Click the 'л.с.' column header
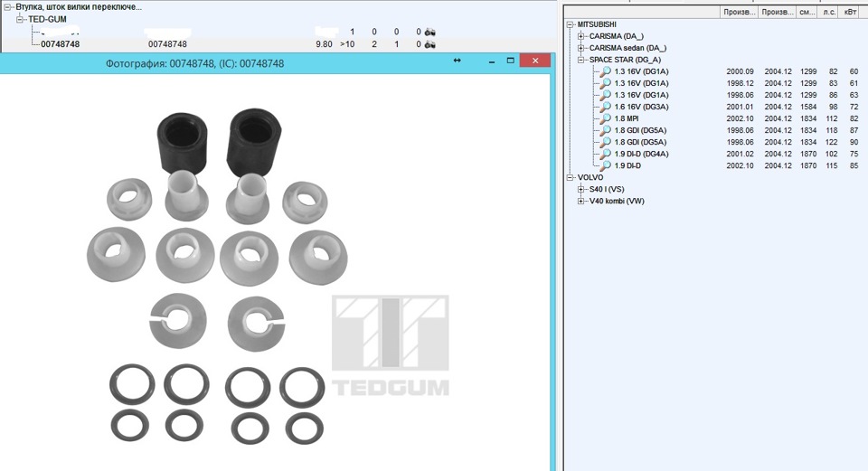The image size is (868, 471). [829, 12]
